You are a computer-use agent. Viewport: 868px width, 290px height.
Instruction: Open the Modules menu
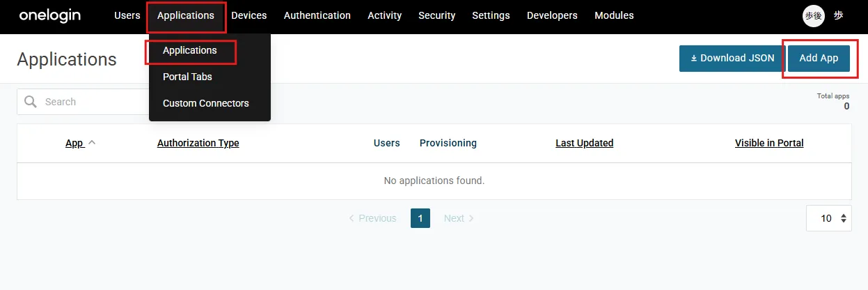click(x=614, y=15)
